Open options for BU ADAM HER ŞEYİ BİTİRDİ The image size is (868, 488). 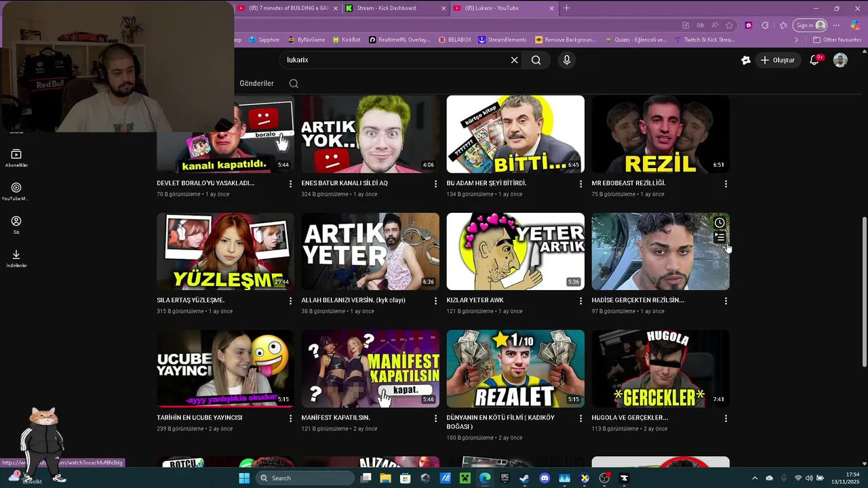click(580, 184)
